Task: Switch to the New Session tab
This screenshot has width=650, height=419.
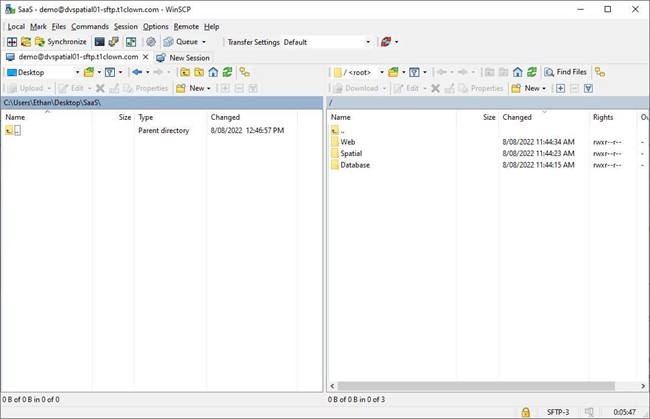Action: [183, 57]
